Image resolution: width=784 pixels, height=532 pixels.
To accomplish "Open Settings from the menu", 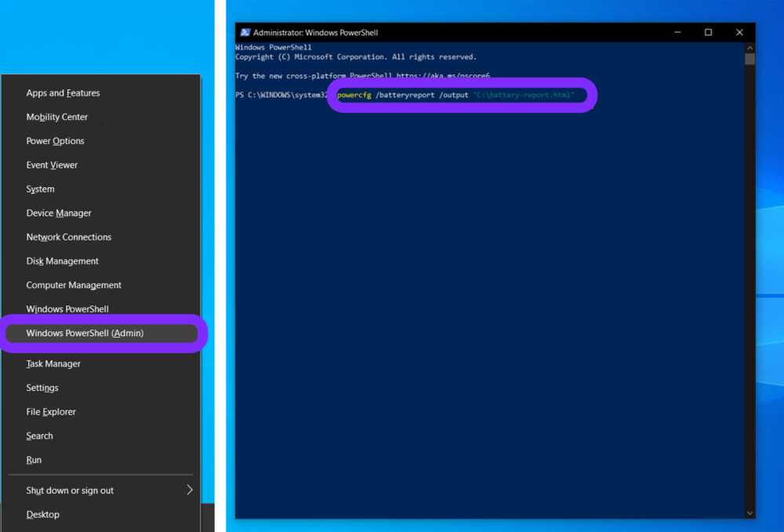I will pyautogui.click(x=42, y=388).
